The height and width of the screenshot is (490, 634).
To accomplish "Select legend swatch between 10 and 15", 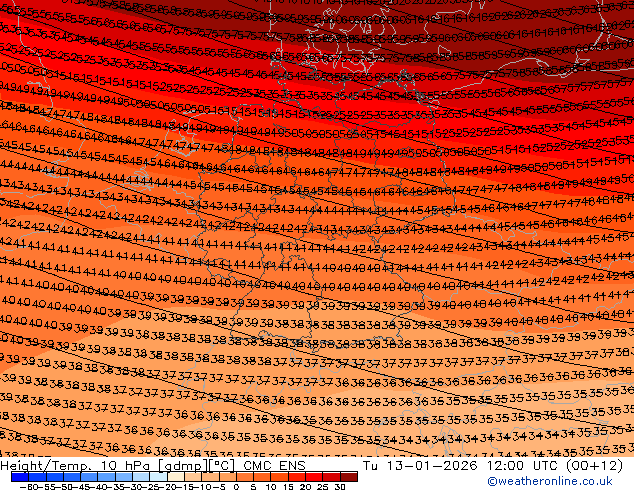I will pyautogui.click(x=279, y=477).
